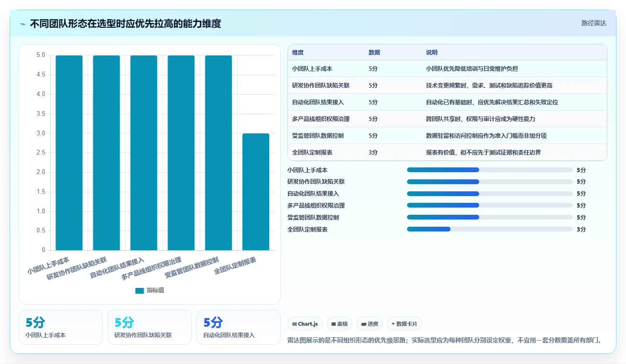Click the x-axis label 全团队定制报表
Image resolution: width=626 pixels, height=364 pixels.
click(235, 266)
